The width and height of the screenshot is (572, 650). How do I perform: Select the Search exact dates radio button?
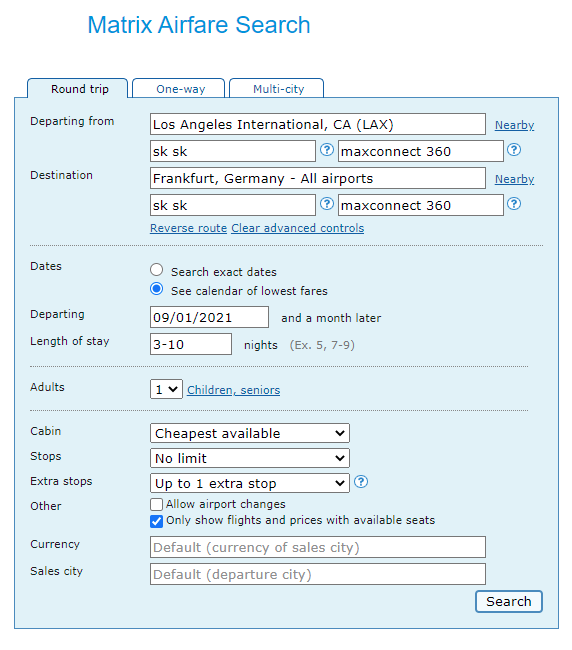(156, 270)
